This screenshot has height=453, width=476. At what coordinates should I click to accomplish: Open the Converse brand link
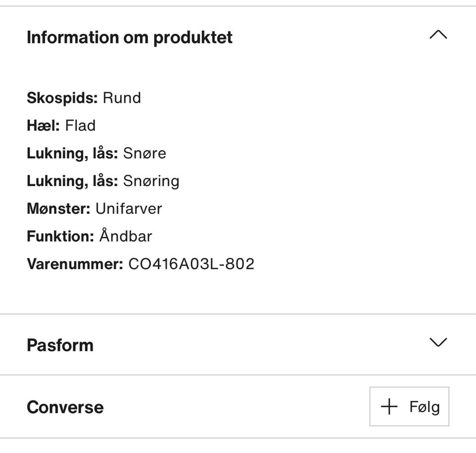[x=65, y=407]
